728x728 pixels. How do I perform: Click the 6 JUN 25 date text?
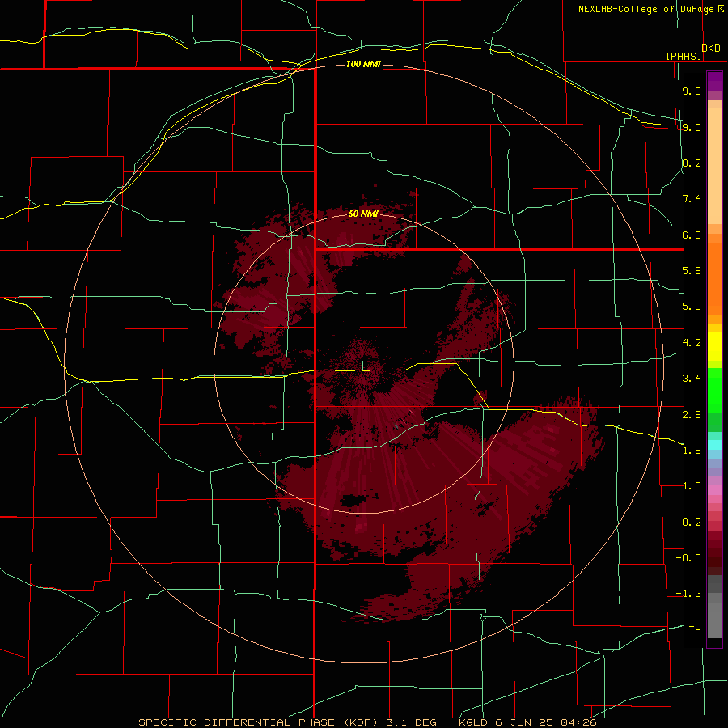pyautogui.click(x=525, y=722)
